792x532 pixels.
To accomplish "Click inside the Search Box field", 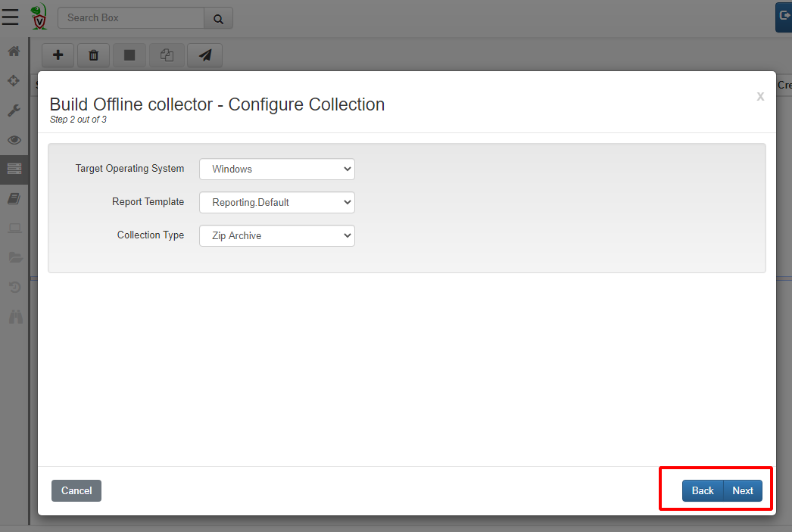I will pos(130,18).
